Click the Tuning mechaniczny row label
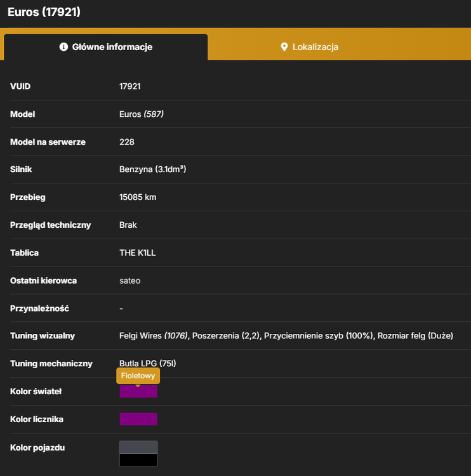This screenshot has width=471, height=476. pos(51,364)
